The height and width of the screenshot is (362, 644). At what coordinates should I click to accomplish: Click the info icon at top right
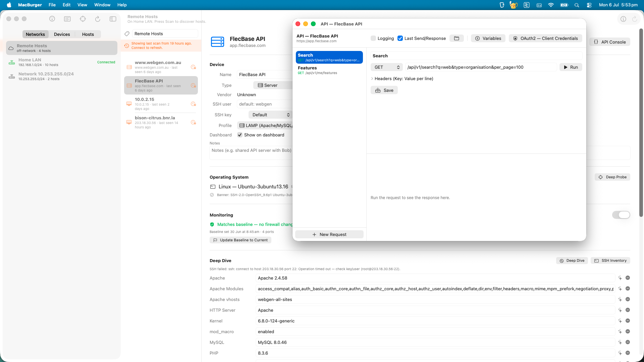623,19
